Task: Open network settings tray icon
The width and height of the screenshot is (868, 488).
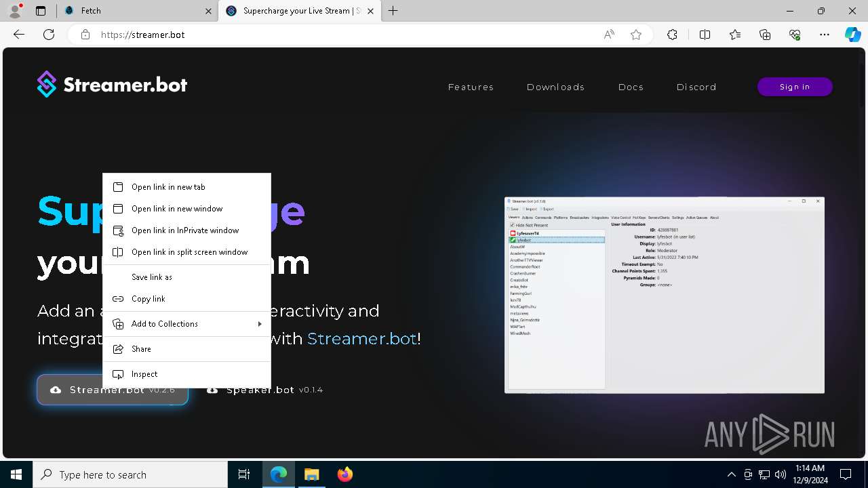Action: point(764,474)
